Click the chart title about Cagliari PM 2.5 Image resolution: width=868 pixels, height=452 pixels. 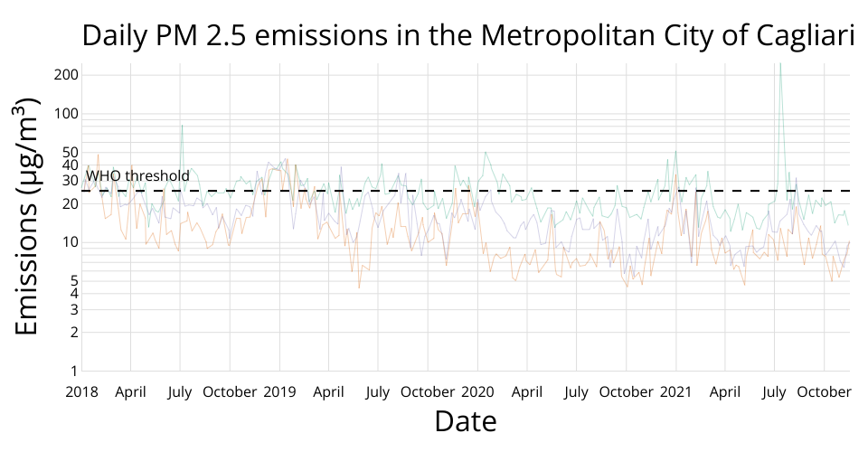[x=469, y=36]
